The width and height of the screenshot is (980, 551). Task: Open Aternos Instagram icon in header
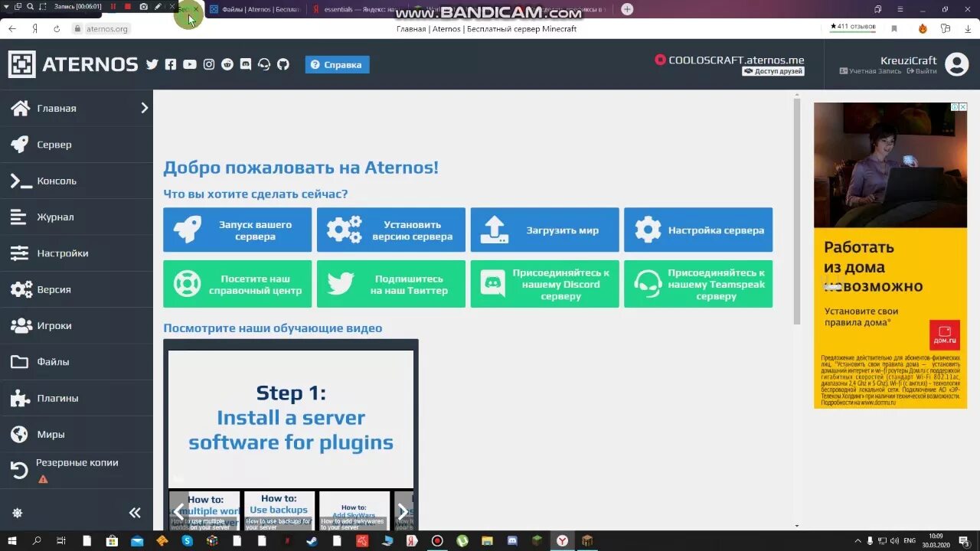click(x=208, y=64)
